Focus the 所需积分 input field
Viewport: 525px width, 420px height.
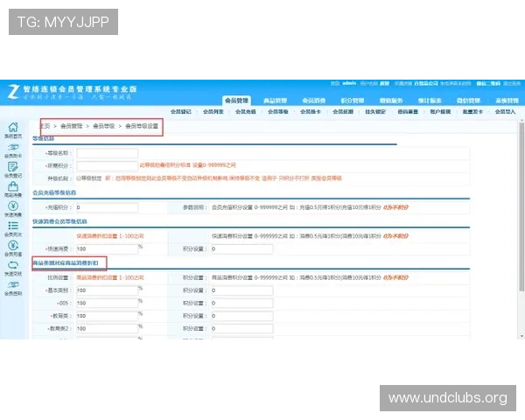(x=107, y=165)
